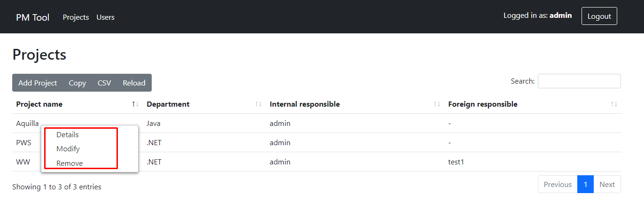
Task: Advance to the Next page
Action: coord(607,184)
